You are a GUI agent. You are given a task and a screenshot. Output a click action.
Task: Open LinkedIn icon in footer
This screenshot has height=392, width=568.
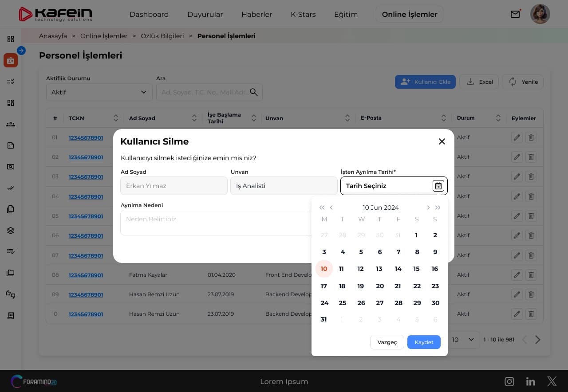pos(531,381)
